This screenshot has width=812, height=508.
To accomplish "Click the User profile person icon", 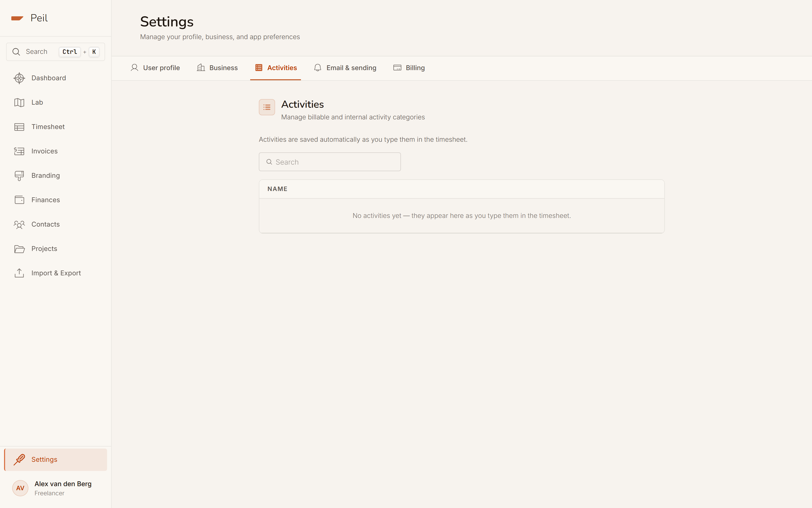I will click(x=134, y=68).
